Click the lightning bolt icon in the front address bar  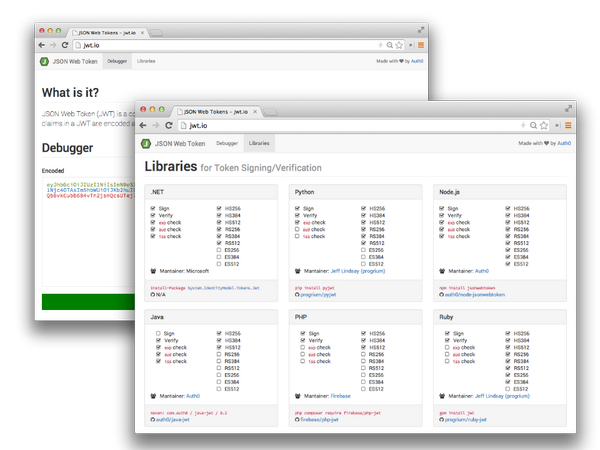[x=523, y=126]
